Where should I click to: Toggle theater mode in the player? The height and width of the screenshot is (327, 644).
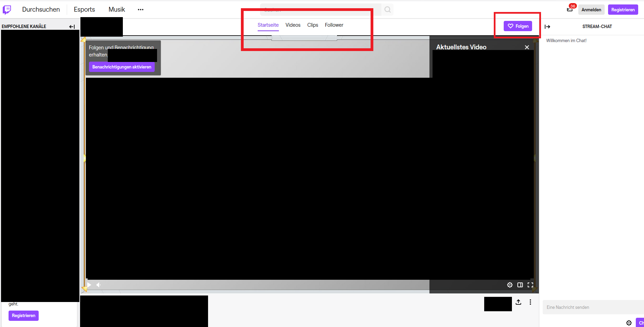(x=520, y=285)
